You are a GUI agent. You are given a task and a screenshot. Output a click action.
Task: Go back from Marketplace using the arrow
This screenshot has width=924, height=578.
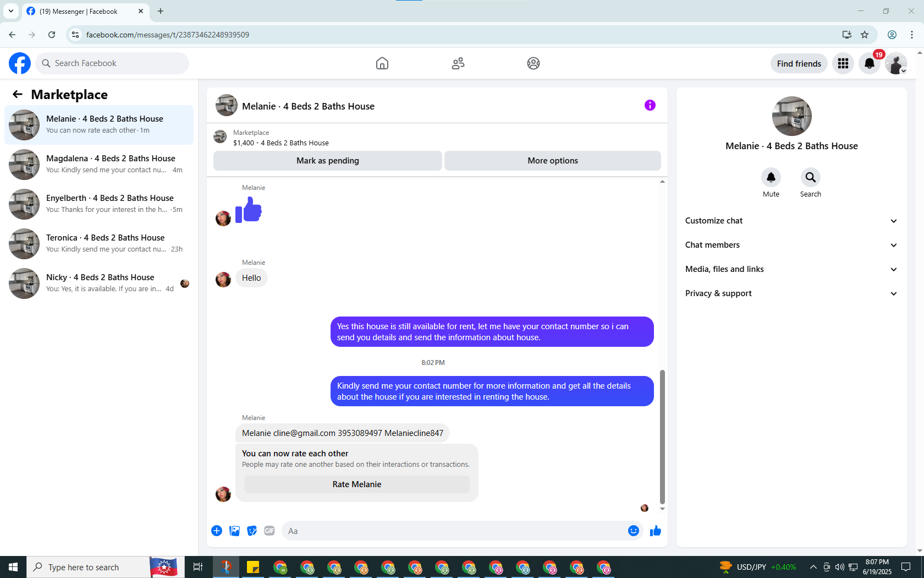click(x=18, y=94)
